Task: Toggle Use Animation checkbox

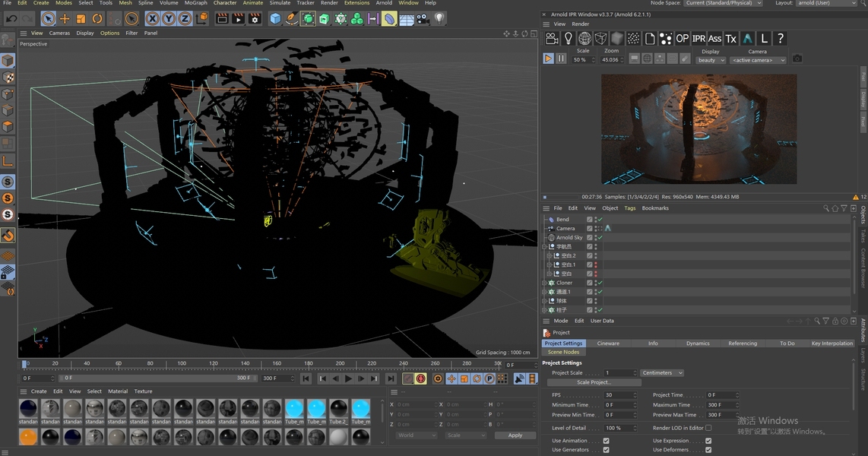Action: 607,441
